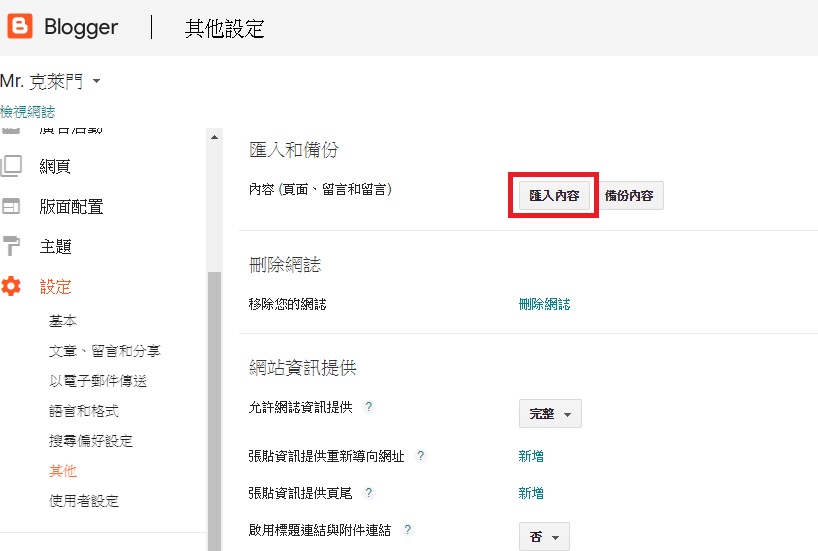The width and height of the screenshot is (818, 551).
Task: Click the 備份內容 button
Action: (630, 196)
